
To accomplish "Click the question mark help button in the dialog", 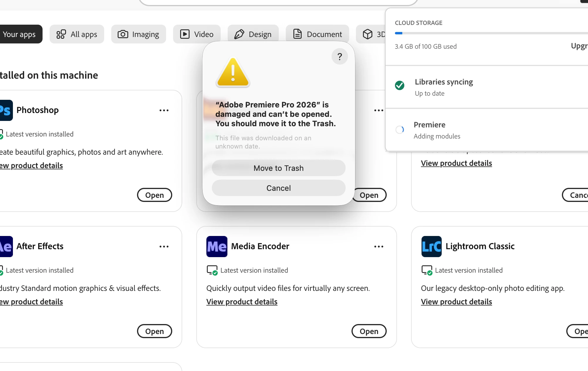I will click(x=339, y=56).
